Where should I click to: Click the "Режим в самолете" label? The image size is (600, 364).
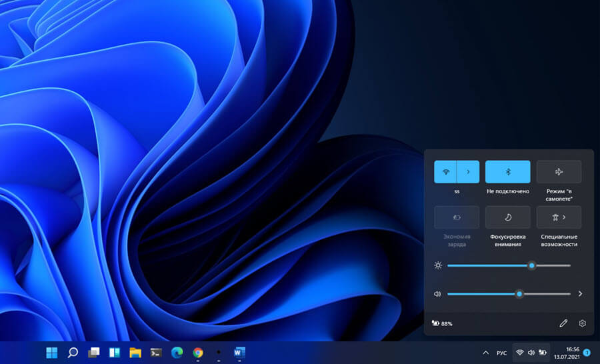pyautogui.click(x=559, y=195)
